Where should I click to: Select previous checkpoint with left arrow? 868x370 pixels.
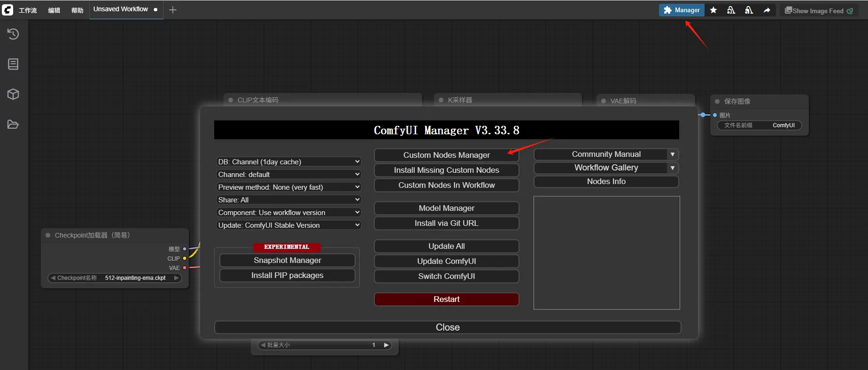[x=53, y=278]
